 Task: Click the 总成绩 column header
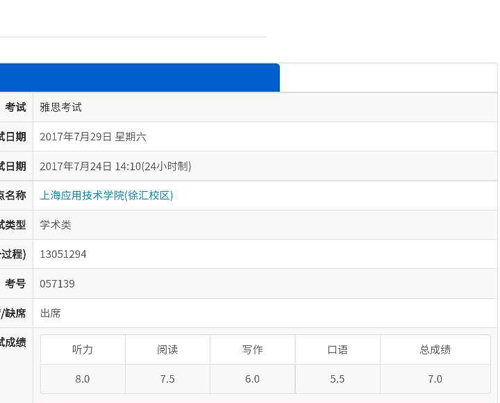[435, 350]
